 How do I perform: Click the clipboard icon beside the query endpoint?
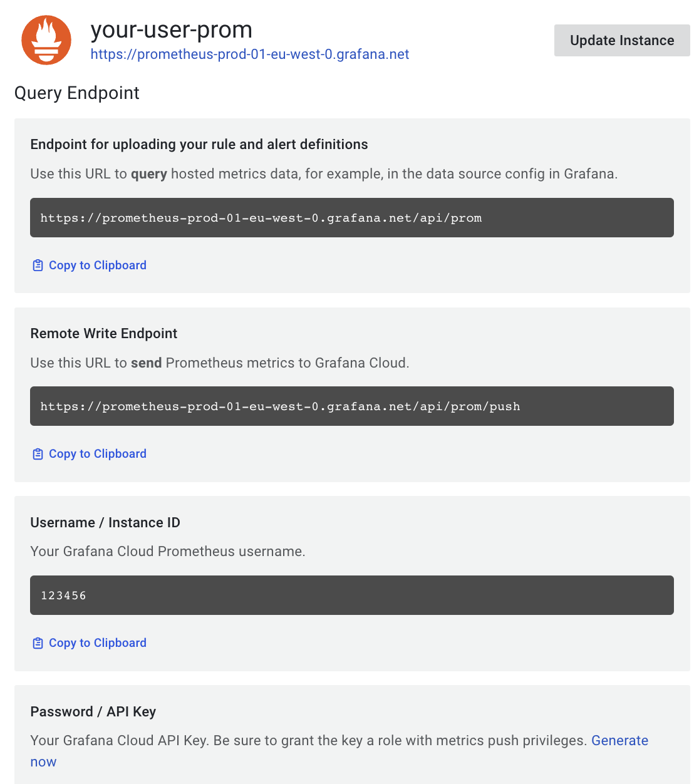tap(38, 265)
